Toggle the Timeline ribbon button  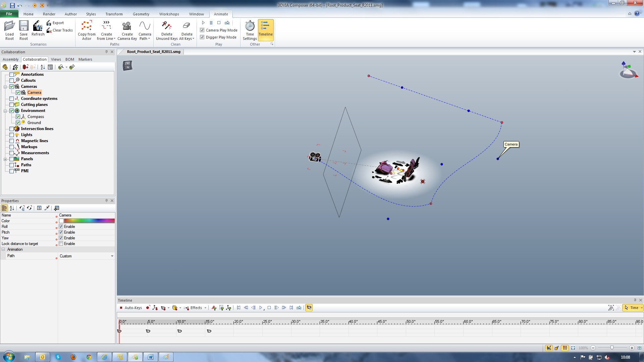point(265,30)
